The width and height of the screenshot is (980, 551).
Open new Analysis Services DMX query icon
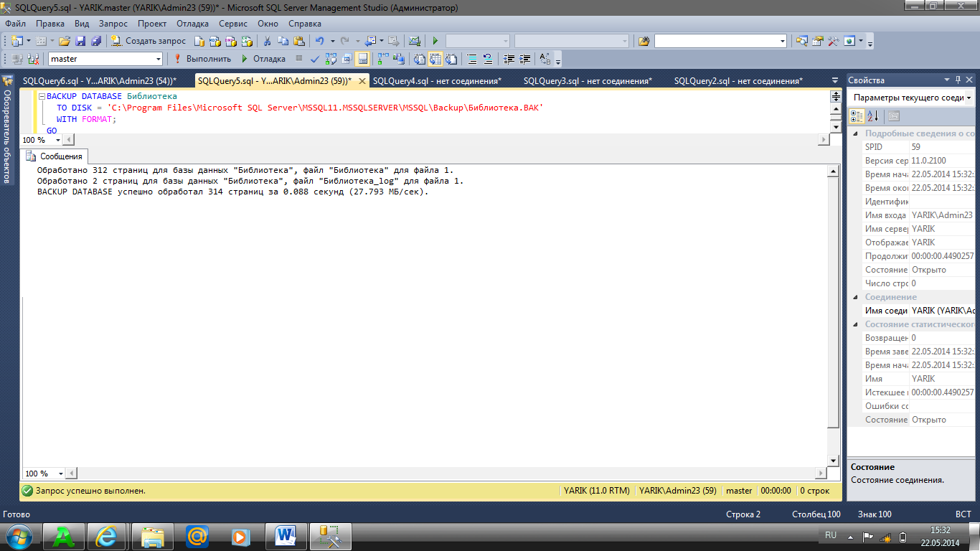[230, 41]
